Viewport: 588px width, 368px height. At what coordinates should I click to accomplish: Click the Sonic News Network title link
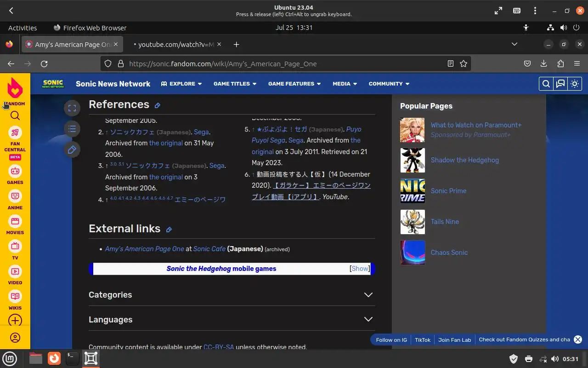[113, 84]
